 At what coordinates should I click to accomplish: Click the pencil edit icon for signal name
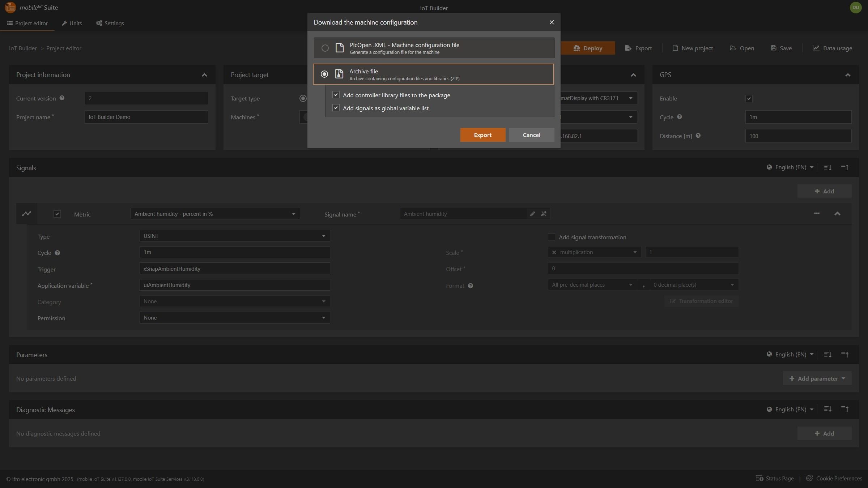532,214
